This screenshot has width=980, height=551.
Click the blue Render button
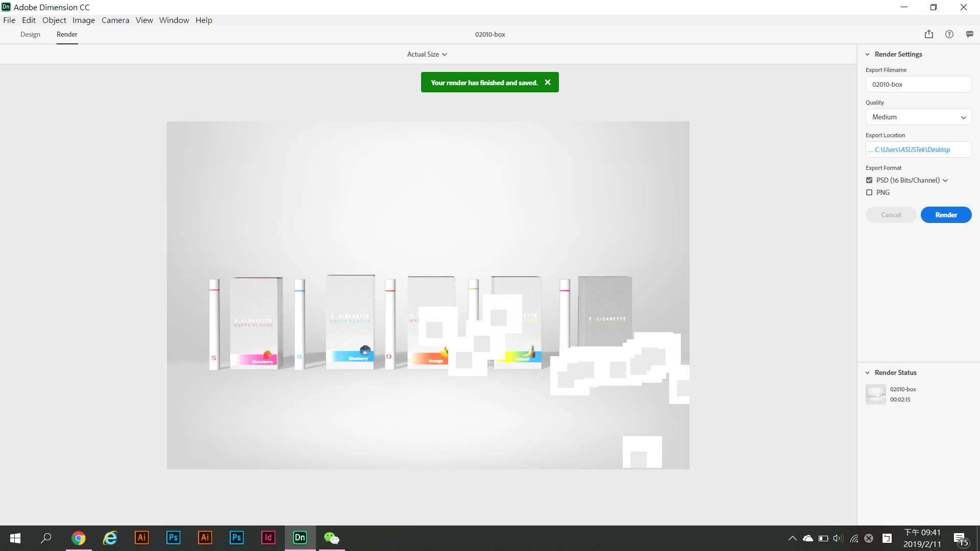point(945,215)
